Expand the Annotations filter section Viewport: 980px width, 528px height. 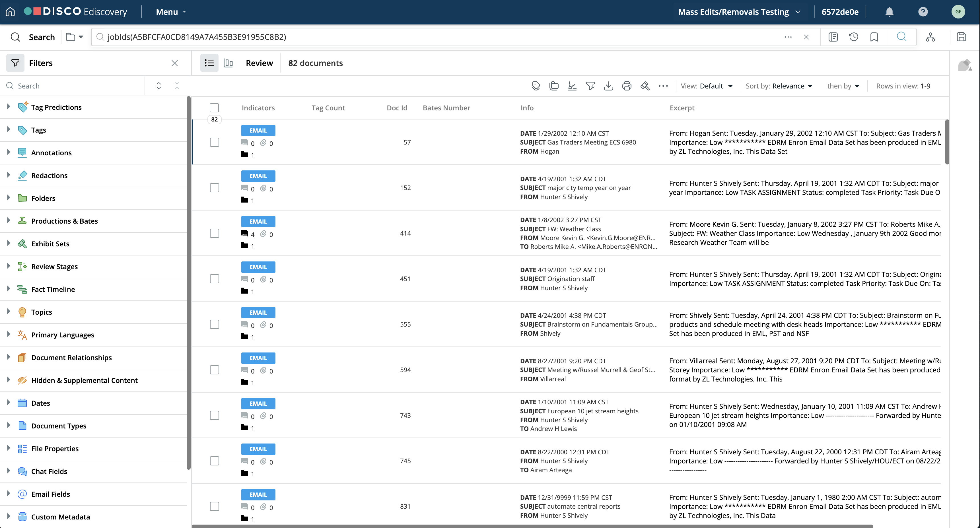point(8,152)
